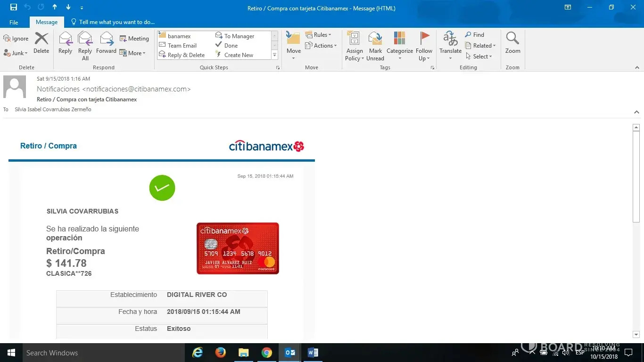This screenshot has width=644, height=362.
Task: Open the Action Center notifications
Action: (628, 353)
